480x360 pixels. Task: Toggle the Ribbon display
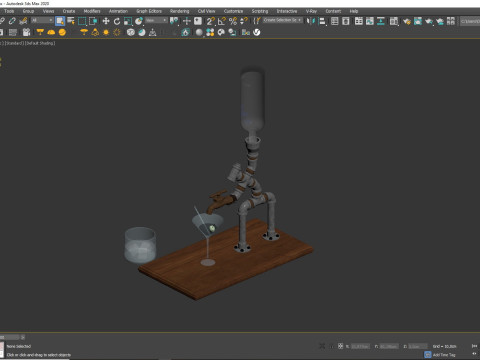point(359,21)
